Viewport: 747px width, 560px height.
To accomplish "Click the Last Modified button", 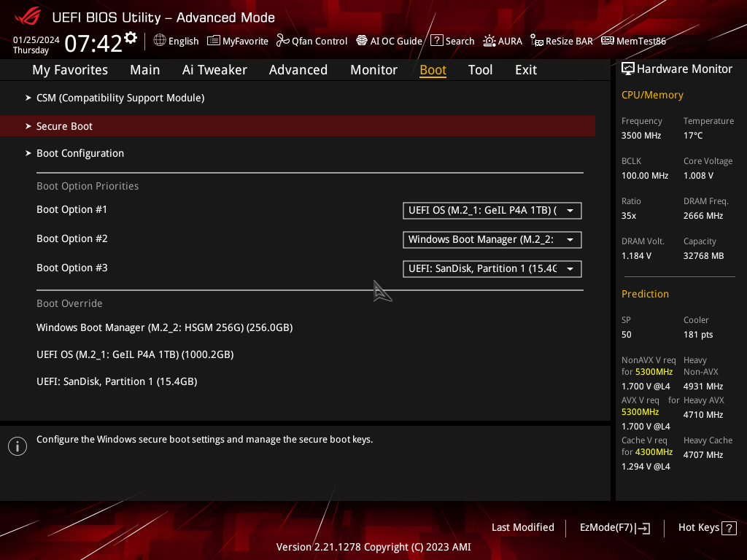I will click(x=522, y=528).
